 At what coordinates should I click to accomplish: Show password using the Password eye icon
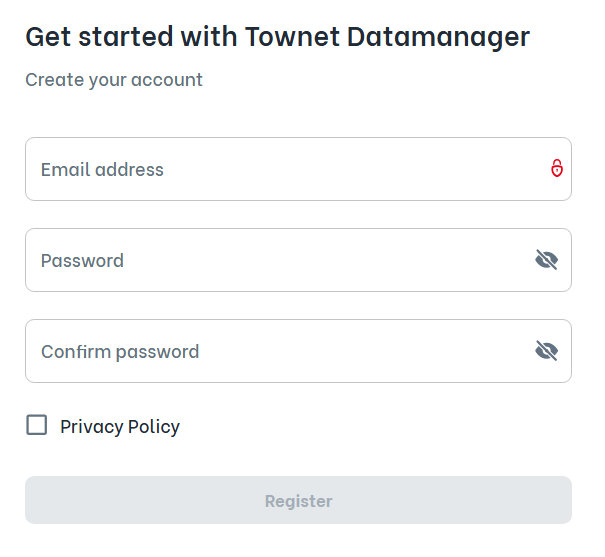coord(546,260)
